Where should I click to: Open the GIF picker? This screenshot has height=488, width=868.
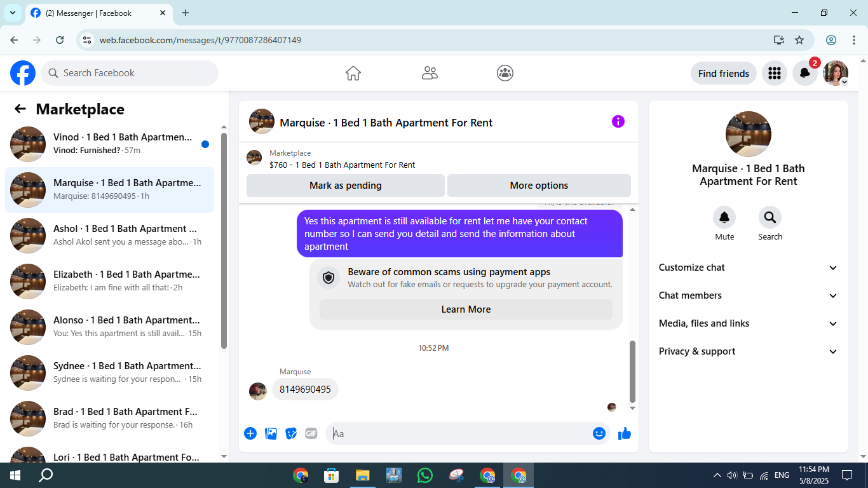coord(311,433)
